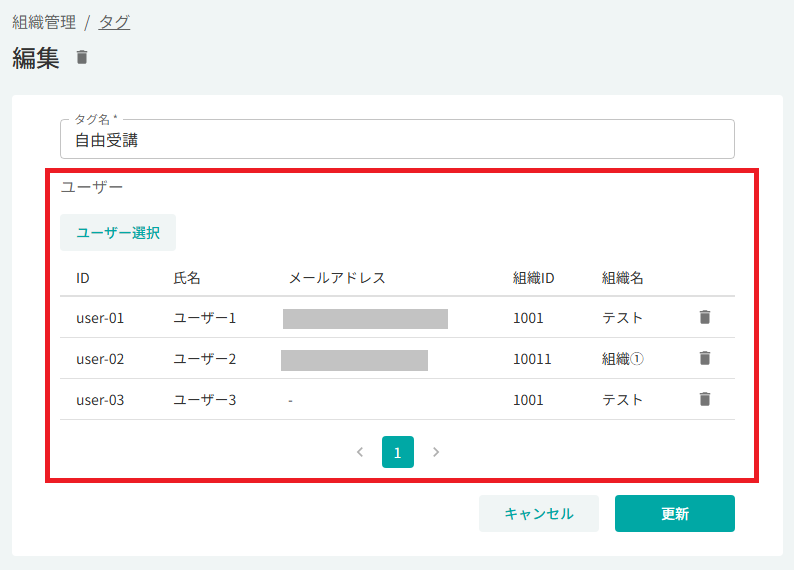Viewport: 794px width, 570px height.
Task: Click the name ユーザー1
Action: coord(205,318)
